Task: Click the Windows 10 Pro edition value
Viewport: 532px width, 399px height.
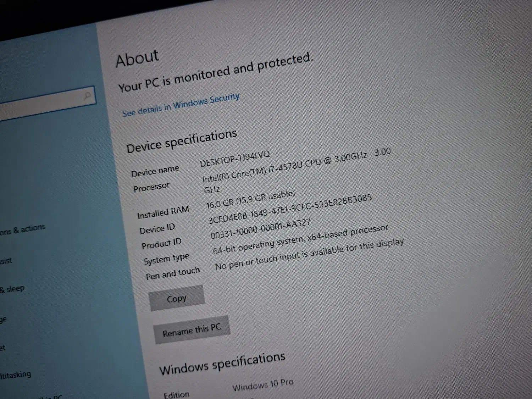Action: pyautogui.click(x=263, y=385)
